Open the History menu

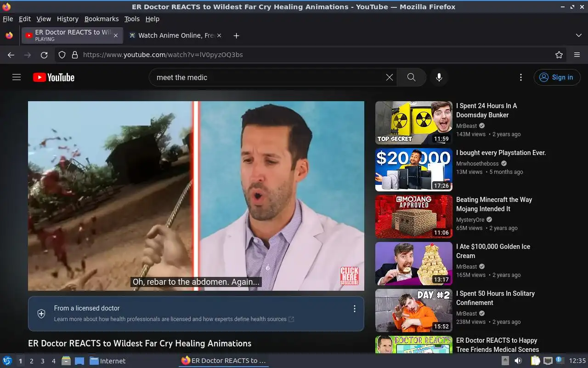point(68,19)
